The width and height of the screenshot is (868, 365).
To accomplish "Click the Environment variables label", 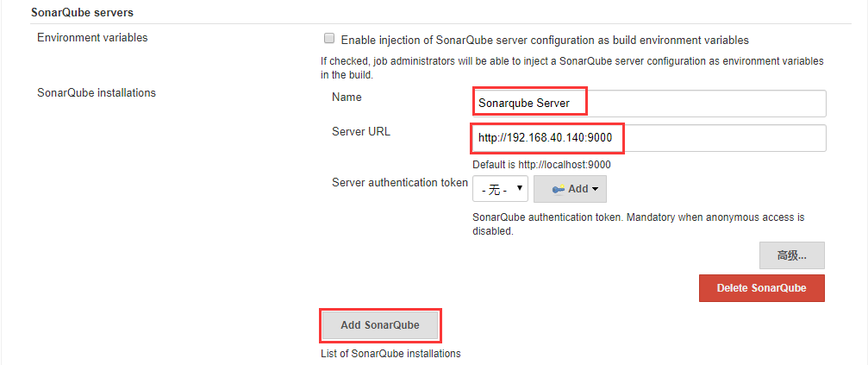I will pyautogui.click(x=92, y=38).
